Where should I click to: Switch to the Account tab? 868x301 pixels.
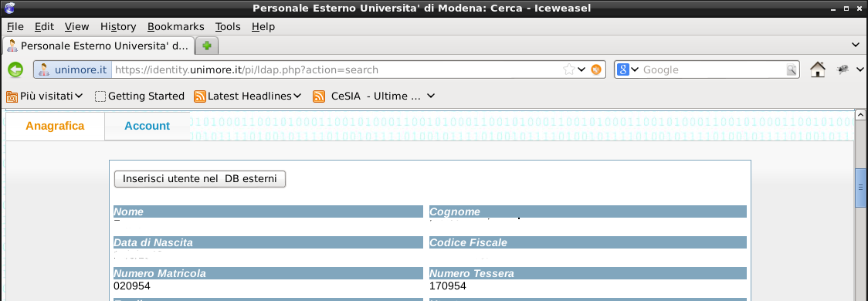pos(147,126)
